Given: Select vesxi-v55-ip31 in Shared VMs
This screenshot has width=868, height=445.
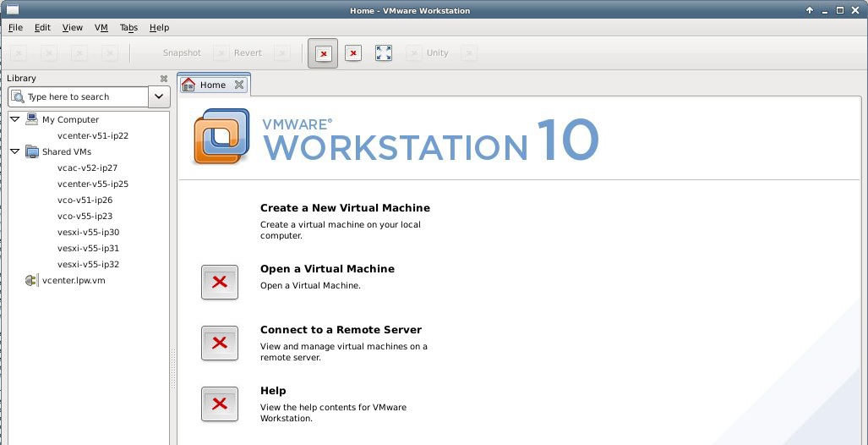Looking at the screenshot, I should tap(88, 248).
